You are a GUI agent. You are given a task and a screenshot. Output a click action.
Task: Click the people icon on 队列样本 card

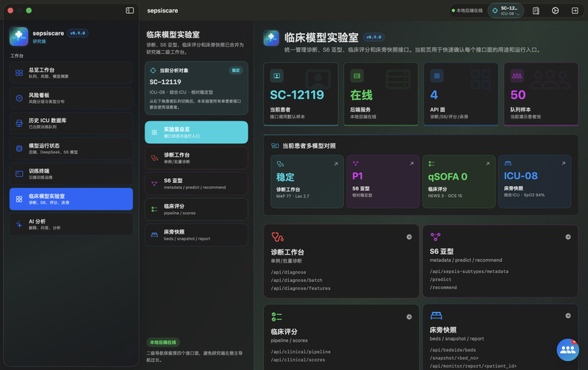[517, 76]
